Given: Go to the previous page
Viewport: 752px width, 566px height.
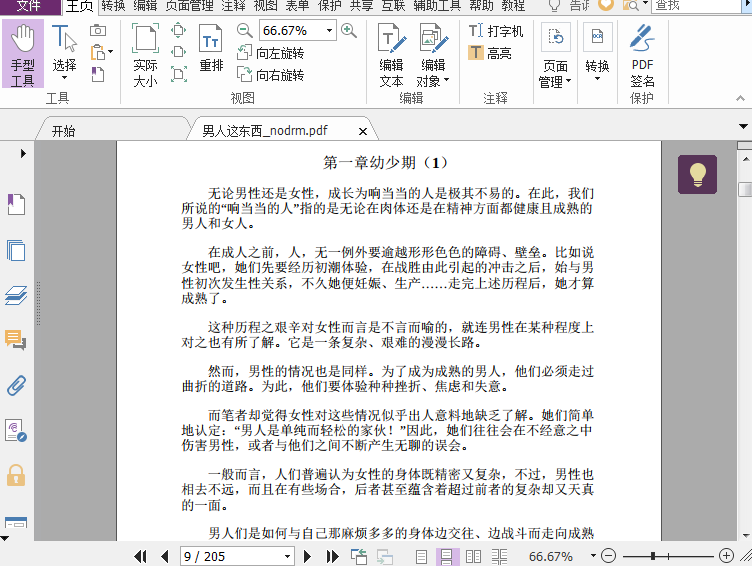Looking at the screenshot, I should coord(165,556).
